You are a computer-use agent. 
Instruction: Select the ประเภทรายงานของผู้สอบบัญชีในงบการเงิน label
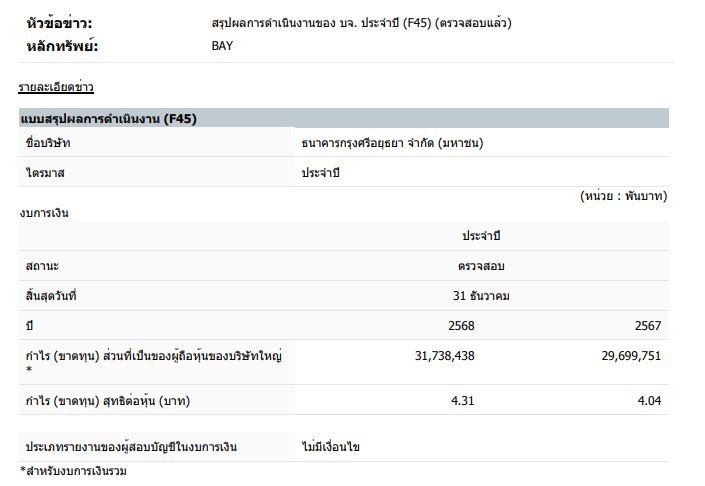(x=131, y=446)
